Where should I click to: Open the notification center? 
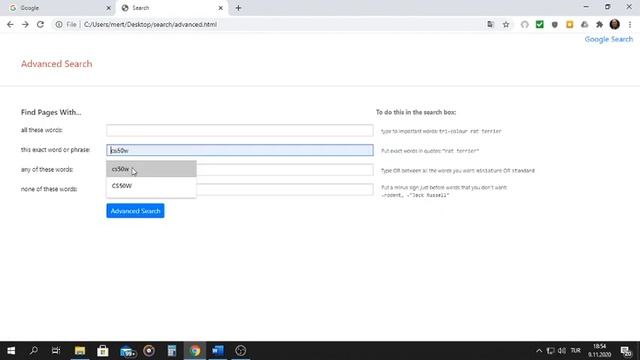(x=626, y=351)
